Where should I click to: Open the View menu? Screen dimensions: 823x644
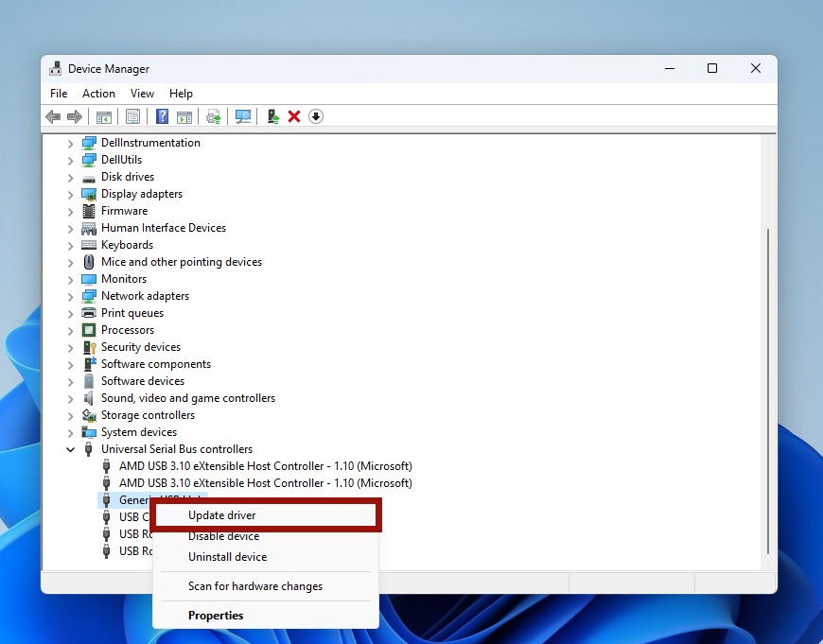(x=142, y=93)
